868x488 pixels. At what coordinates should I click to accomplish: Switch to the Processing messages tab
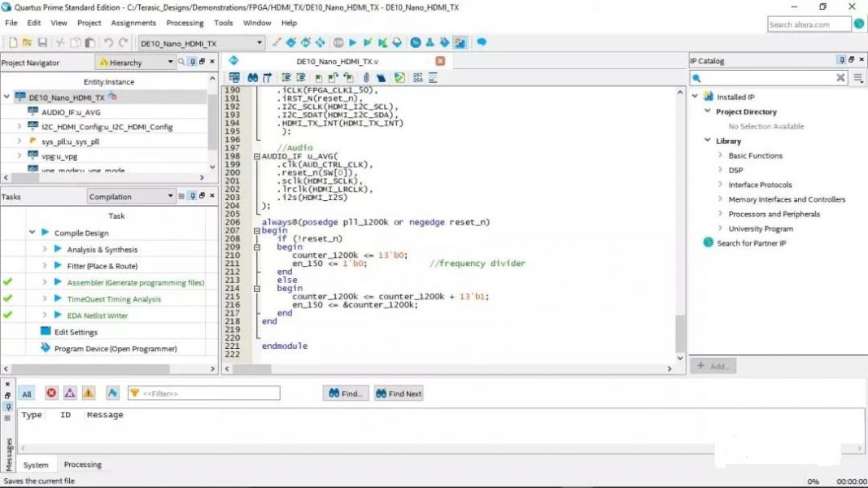[83, 465]
